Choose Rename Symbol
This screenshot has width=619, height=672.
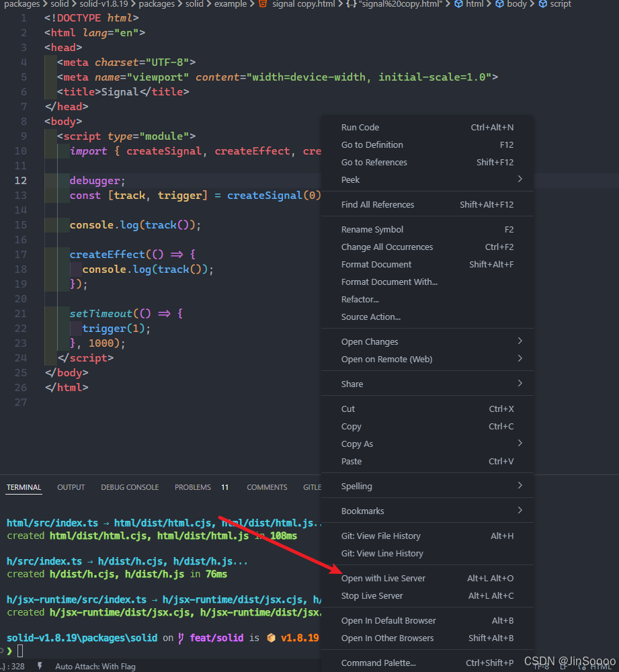tap(427, 230)
